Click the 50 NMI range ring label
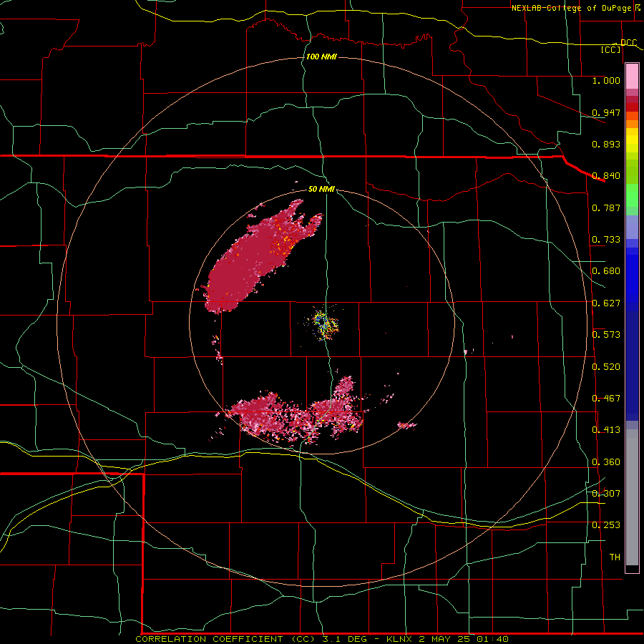Screen dimensions: 644x644 [321, 189]
